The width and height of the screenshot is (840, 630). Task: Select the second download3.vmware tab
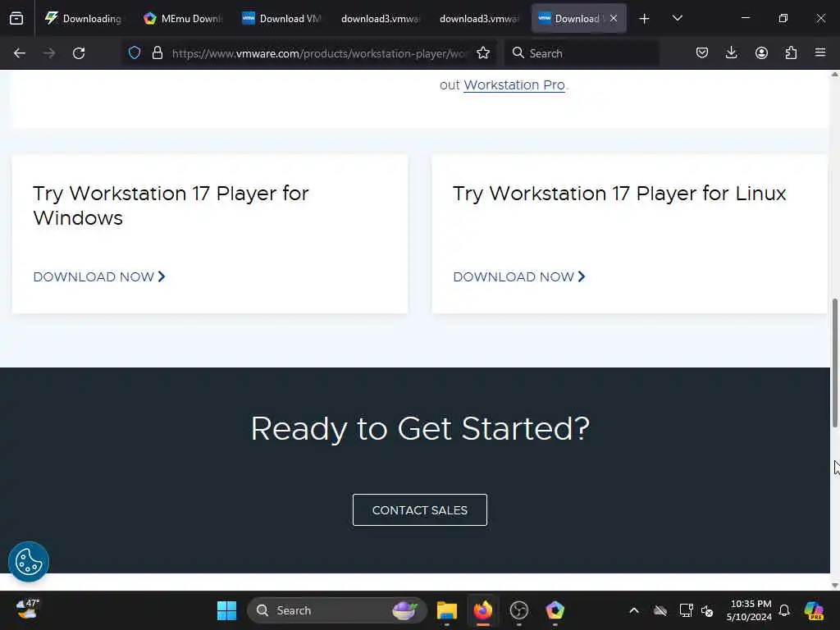479,18
